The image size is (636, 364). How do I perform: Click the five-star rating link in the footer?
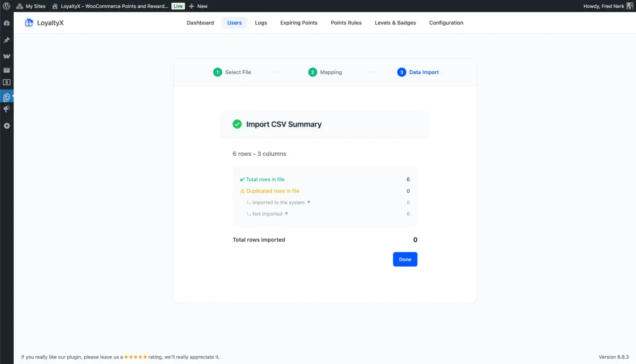pos(136,357)
